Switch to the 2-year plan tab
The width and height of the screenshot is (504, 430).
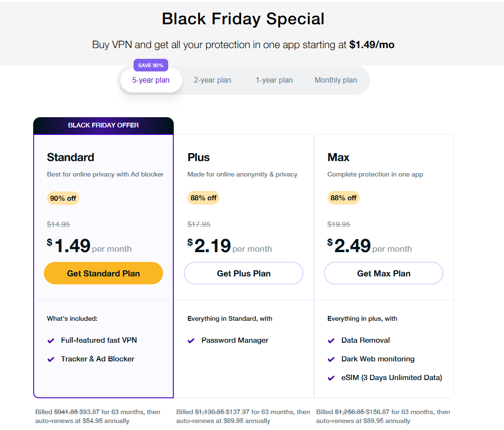[x=213, y=80]
